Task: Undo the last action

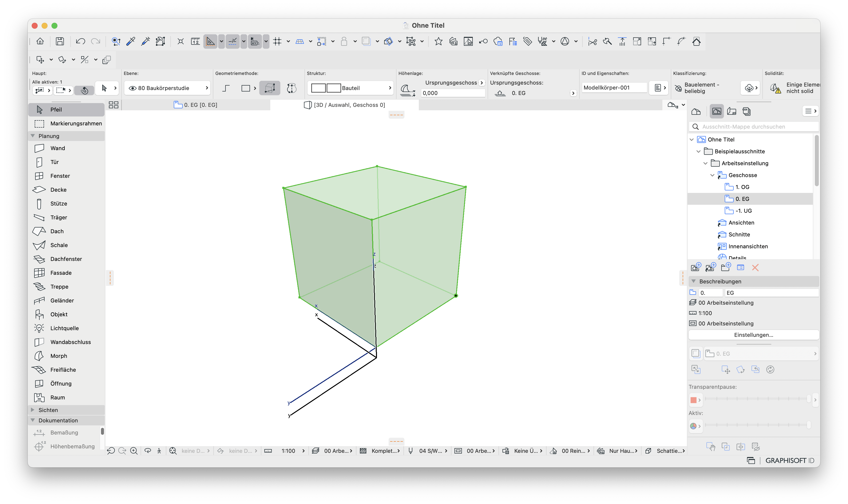Action: [80, 42]
